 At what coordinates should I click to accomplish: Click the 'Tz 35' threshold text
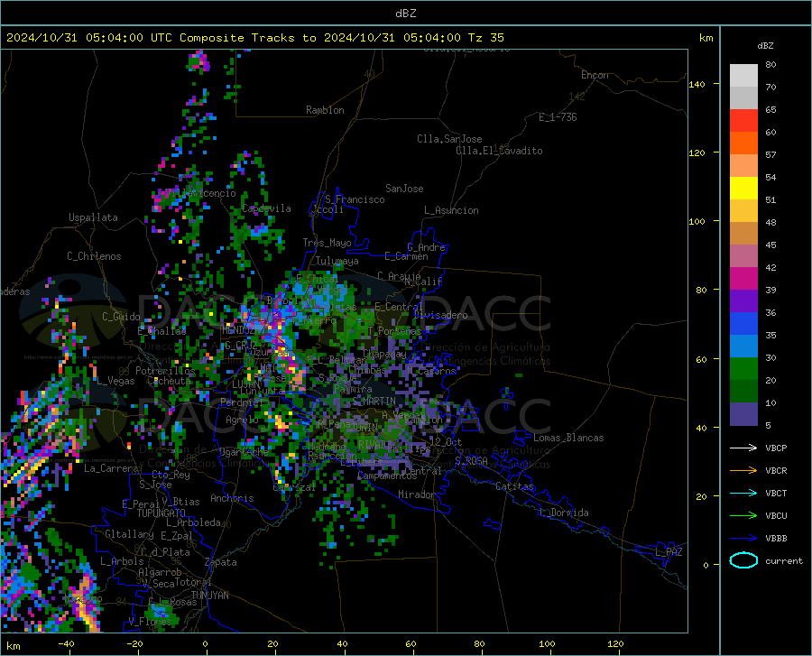(485, 38)
